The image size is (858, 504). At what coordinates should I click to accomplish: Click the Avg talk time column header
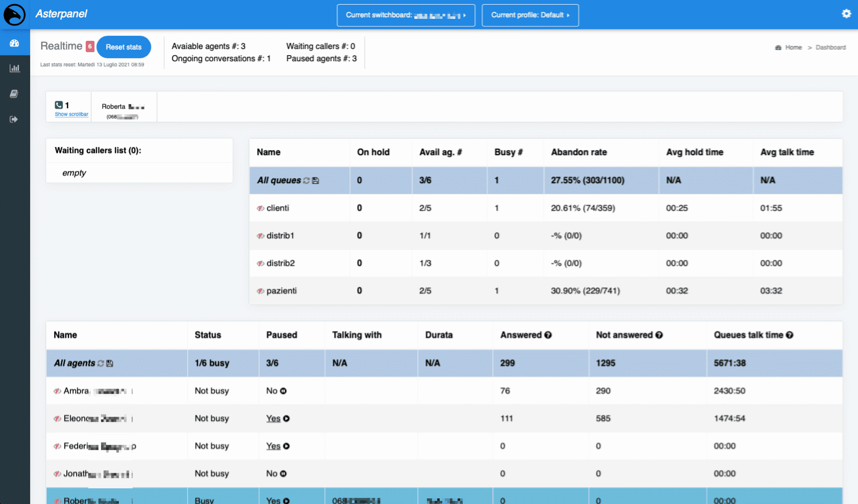click(787, 152)
